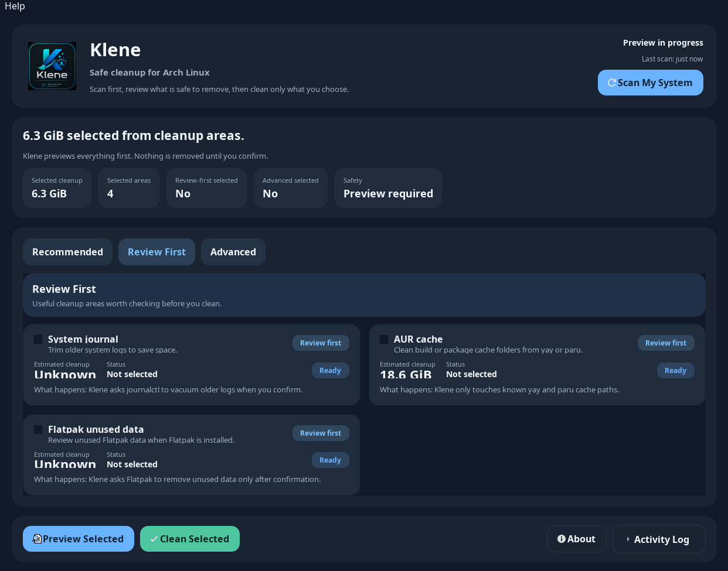Viewport: 728px width, 571px height.
Task: Tick the System journal checkbox
Action: (38, 339)
